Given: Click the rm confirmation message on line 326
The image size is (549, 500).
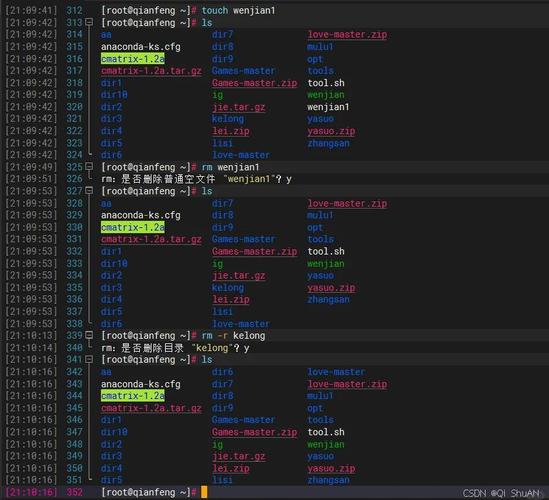Looking at the screenshot, I should coord(196,179).
